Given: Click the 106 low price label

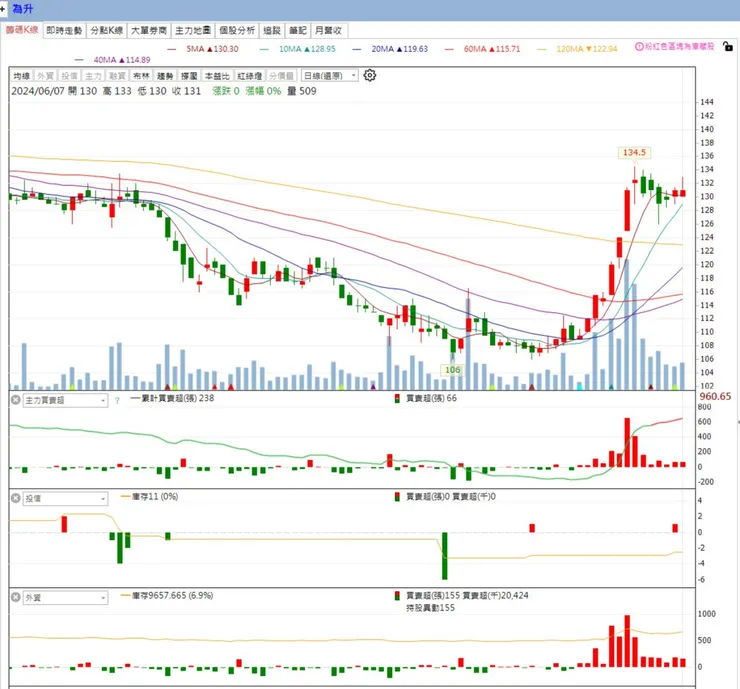Looking at the screenshot, I should tap(453, 370).
